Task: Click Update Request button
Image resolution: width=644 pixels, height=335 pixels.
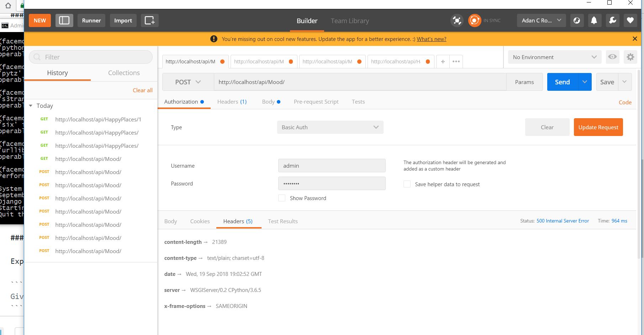Action: [x=598, y=127]
